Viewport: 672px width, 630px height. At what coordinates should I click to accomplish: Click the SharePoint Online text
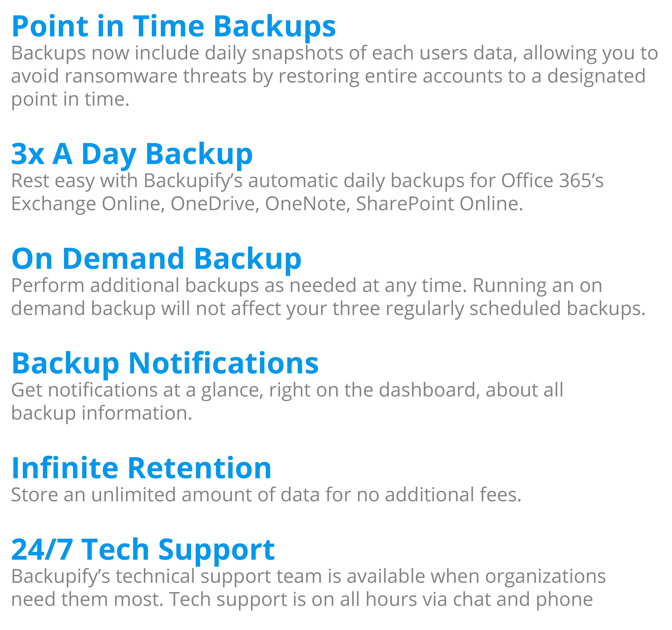[x=440, y=204]
